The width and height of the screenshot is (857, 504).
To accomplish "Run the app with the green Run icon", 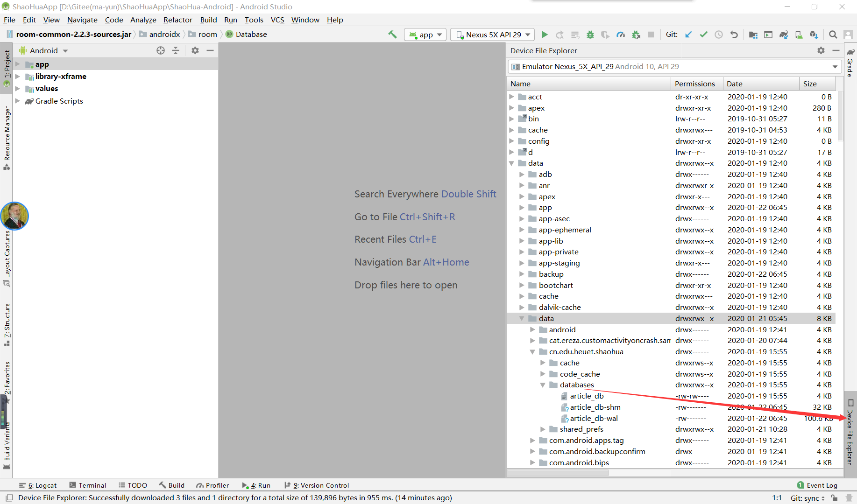I will point(545,34).
